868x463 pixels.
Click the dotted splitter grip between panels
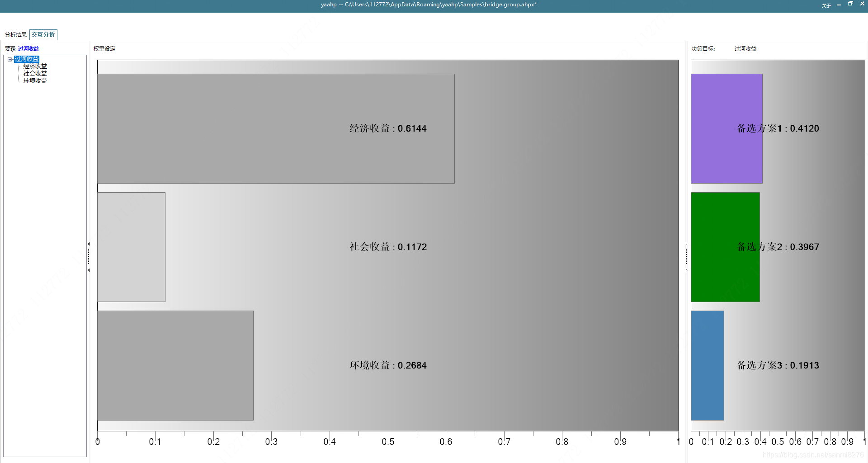(x=89, y=257)
